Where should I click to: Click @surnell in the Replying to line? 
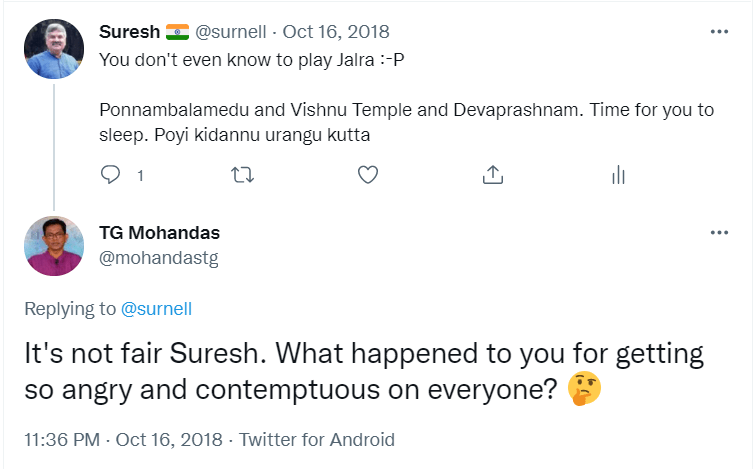click(x=156, y=309)
